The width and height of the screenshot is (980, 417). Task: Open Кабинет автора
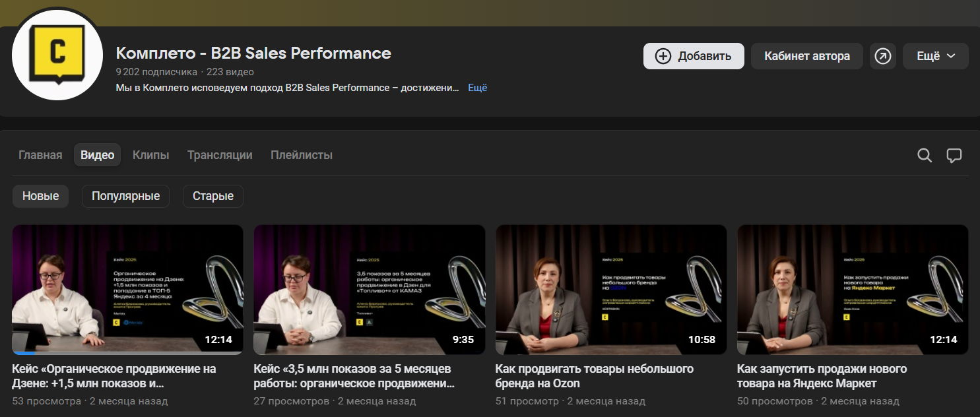(806, 56)
